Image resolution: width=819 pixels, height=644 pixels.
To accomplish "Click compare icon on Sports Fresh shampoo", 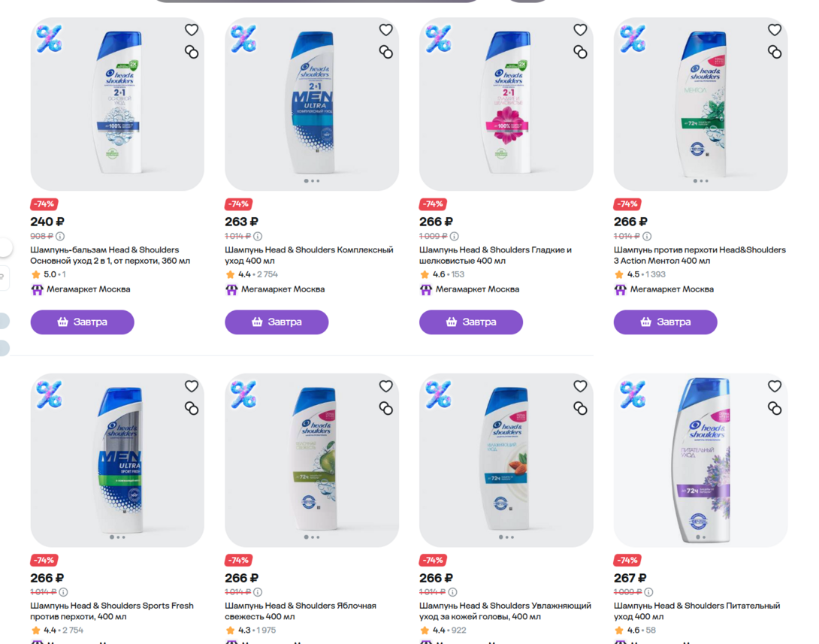I will coord(192,408).
